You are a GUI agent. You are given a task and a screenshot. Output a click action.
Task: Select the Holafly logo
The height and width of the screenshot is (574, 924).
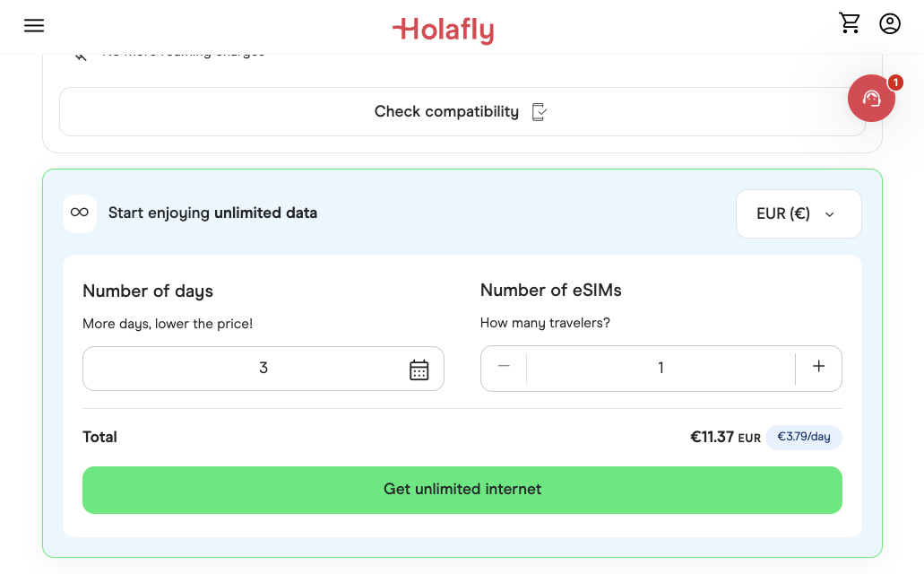[x=443, y=30]
